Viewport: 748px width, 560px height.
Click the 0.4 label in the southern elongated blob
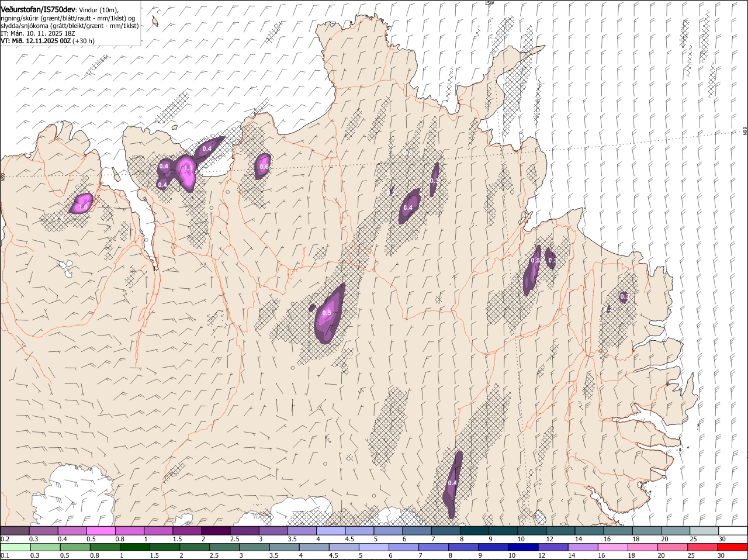pyautogui.click(x=452, y=483)
